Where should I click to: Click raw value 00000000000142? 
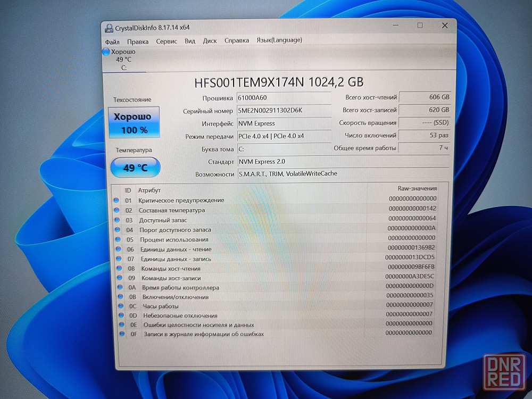(412, 209)
